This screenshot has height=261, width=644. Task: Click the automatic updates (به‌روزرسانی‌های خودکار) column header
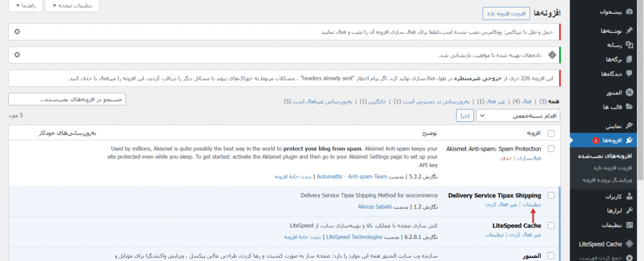click(68, 133)
